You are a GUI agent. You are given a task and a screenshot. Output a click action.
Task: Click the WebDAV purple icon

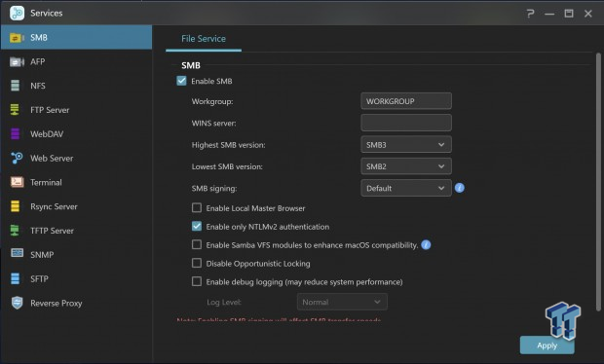click(x=15, y=134)
